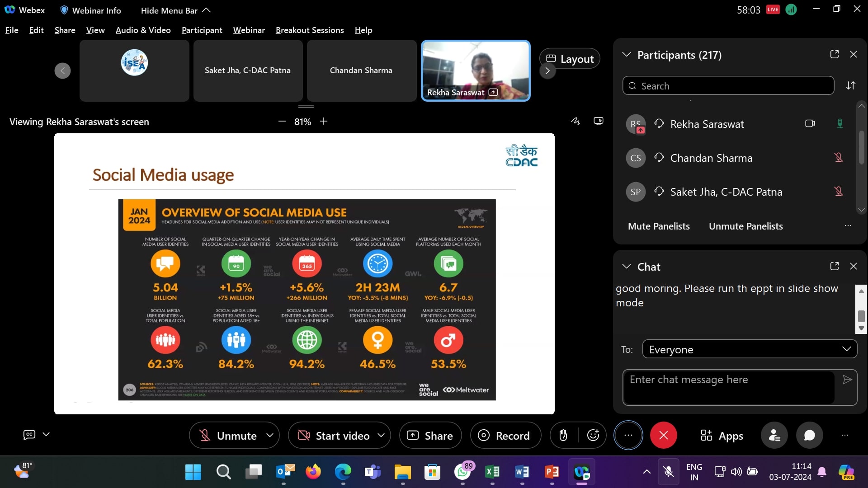
Task: Collapse the Chat panel chevron
Action: (626, 267)
